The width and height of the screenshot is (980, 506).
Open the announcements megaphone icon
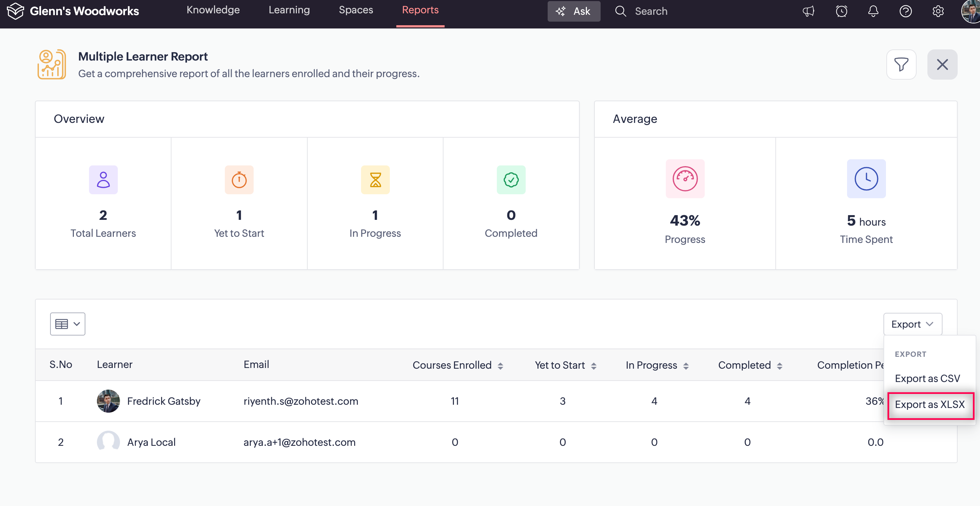tap(808, 11)
